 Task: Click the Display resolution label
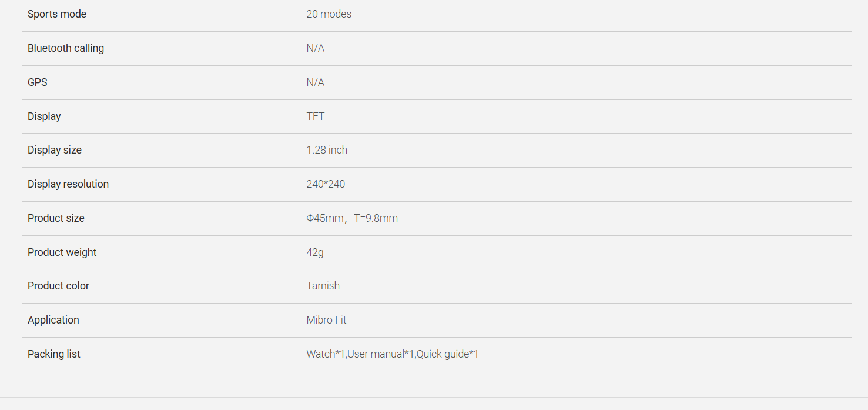coord(68,184)
